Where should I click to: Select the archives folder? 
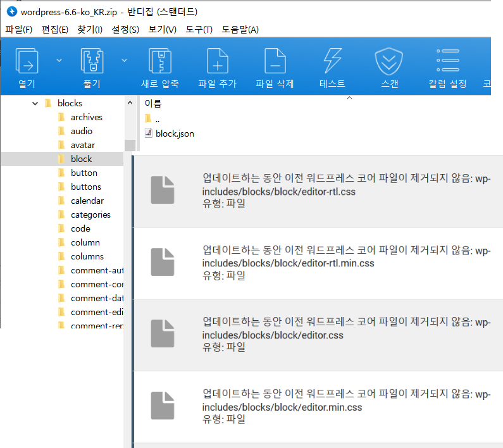87,118
